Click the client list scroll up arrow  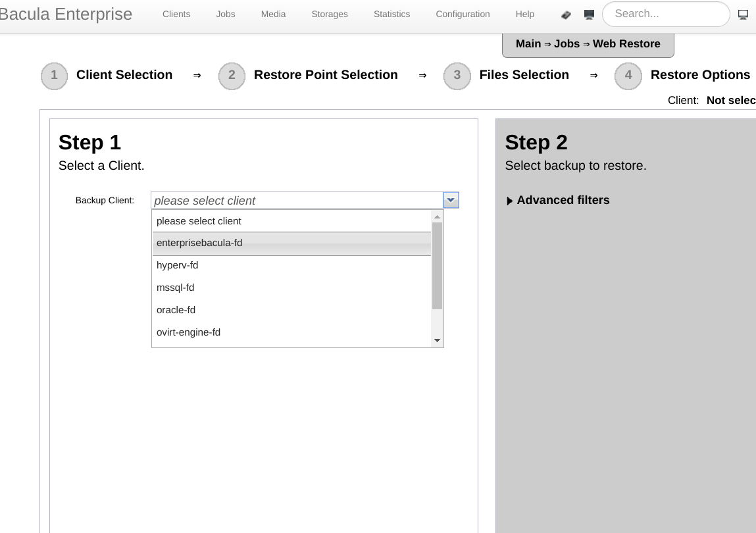click(x=438, y=217)
